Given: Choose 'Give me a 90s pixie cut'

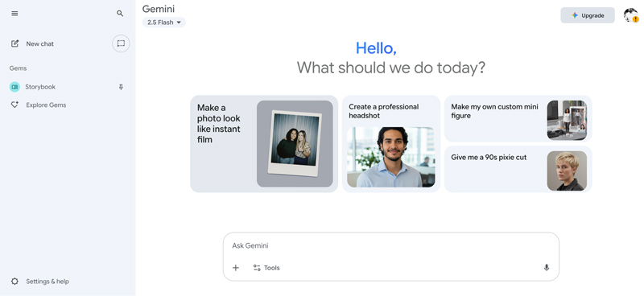Looking at the screenshot, I should coord(518,169).
